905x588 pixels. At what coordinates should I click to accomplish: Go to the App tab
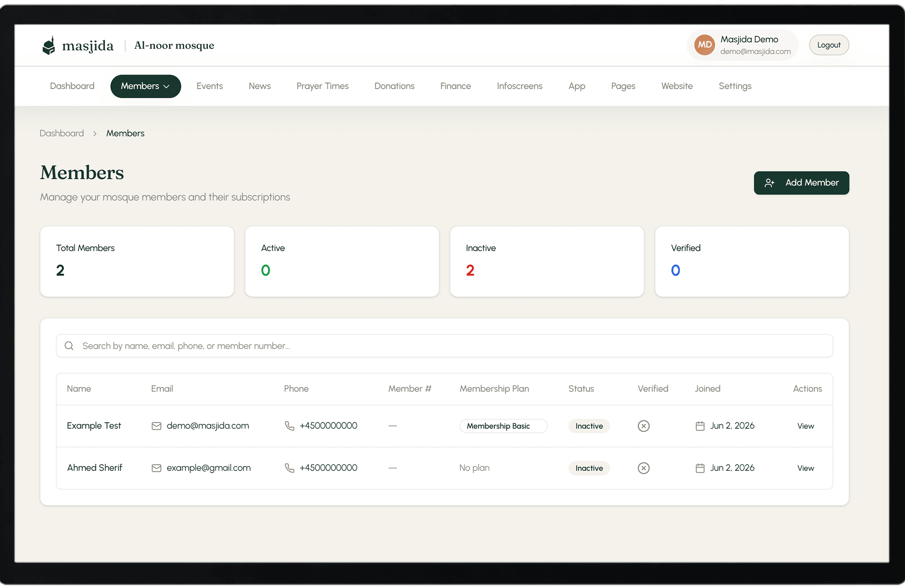(x=577, y=86)
